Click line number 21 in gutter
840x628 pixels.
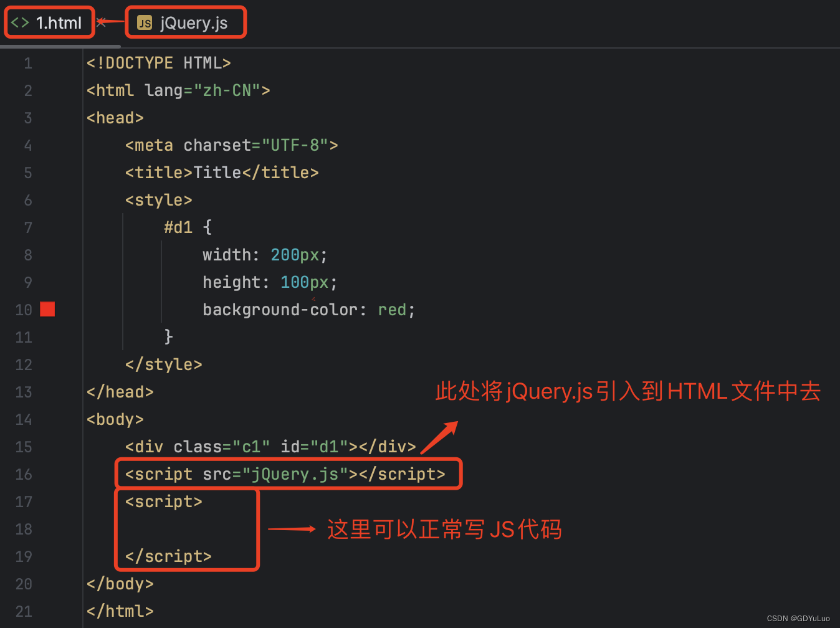tap(24, 611)
